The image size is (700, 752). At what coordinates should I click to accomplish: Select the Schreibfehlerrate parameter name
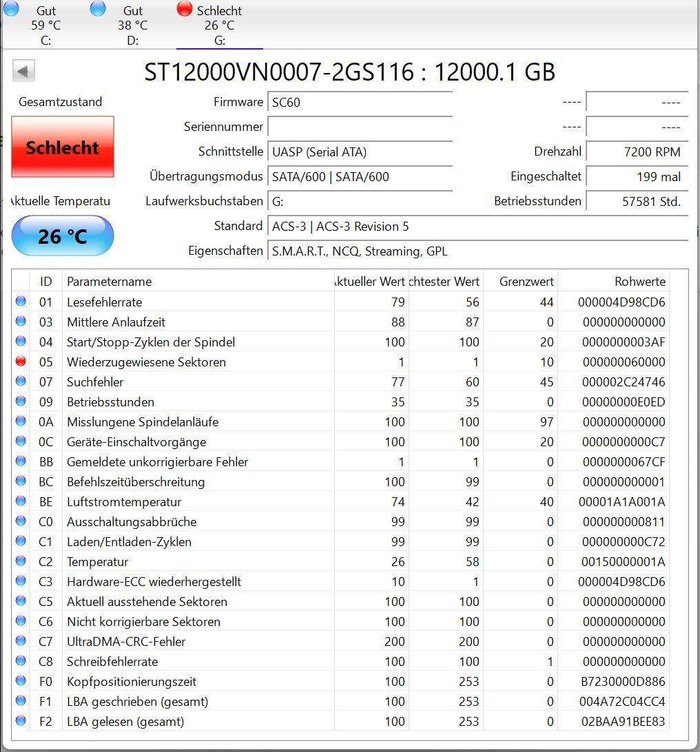click(112, 662)
